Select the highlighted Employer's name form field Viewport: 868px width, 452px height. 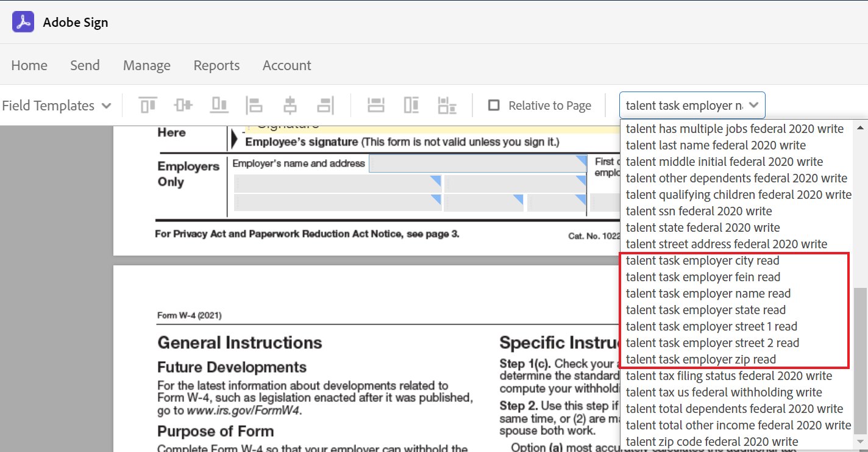coord(478,163)
